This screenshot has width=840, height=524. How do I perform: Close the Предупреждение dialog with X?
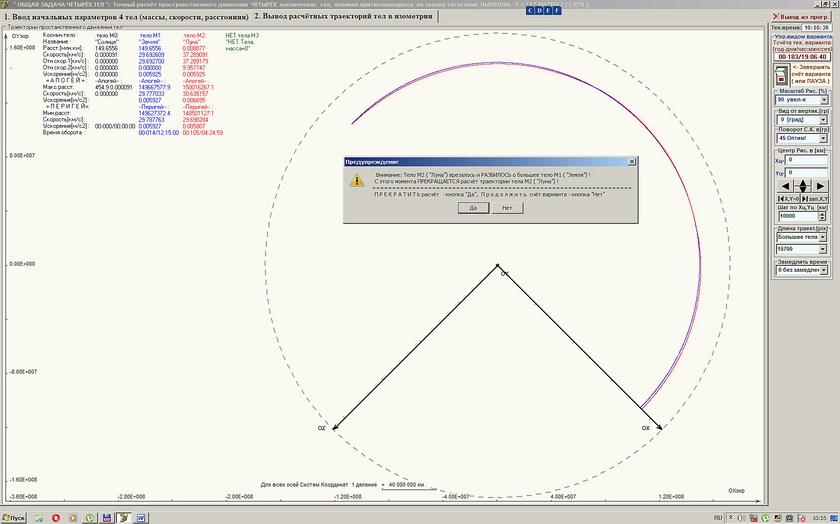[631, 161]
